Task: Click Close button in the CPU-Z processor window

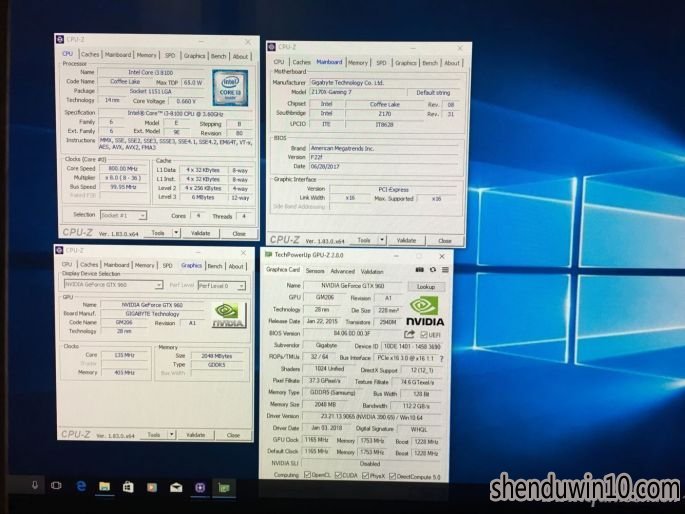Action: pyautogui.click(x=239, y=234)
